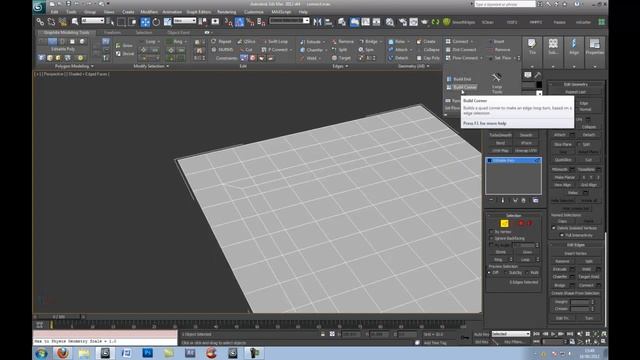Activate the Select and Move tool
Viewport: 640px width, 360px height.
145,22
